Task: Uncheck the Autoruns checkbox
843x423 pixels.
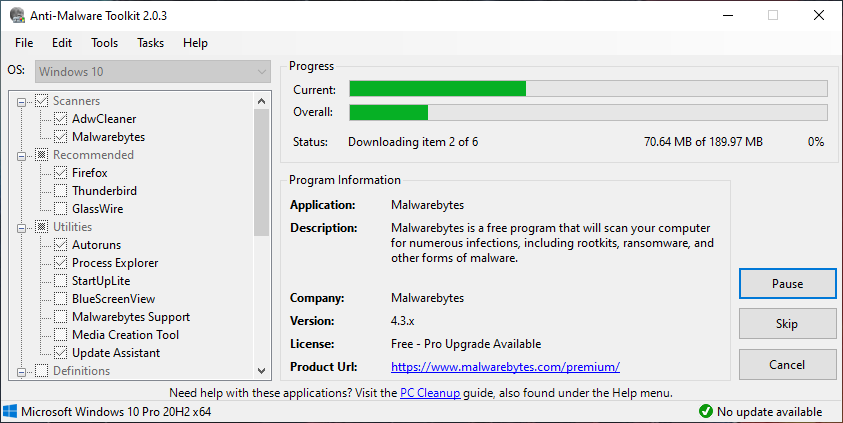Action: [x=61, y=245]
